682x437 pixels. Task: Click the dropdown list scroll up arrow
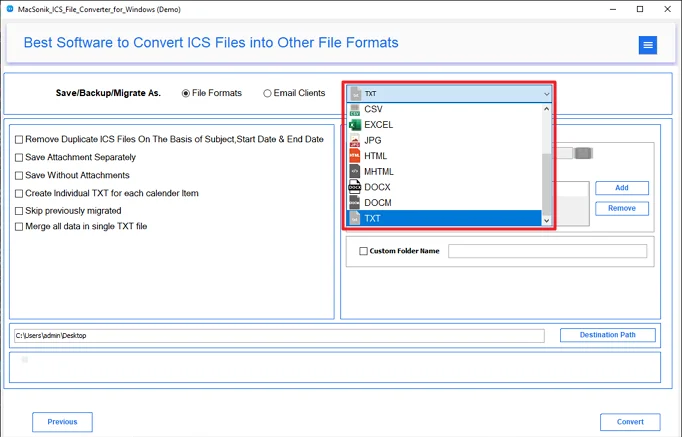(x=546, y=109)
